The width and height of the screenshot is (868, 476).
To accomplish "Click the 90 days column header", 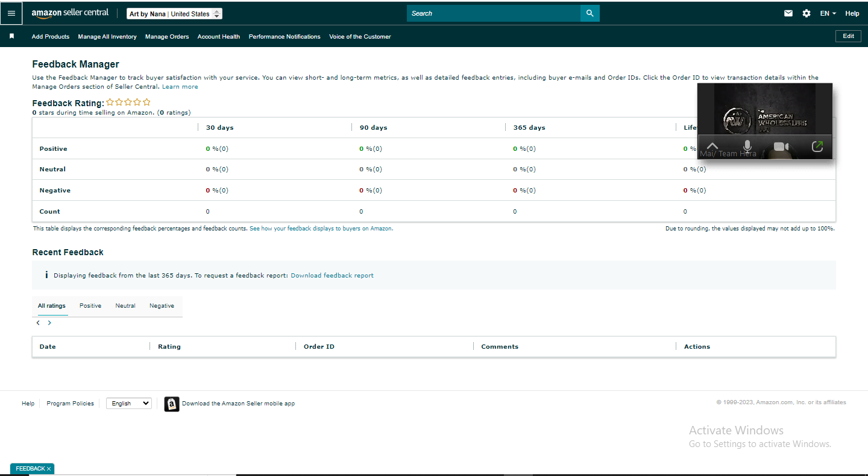I will [374, 128].
